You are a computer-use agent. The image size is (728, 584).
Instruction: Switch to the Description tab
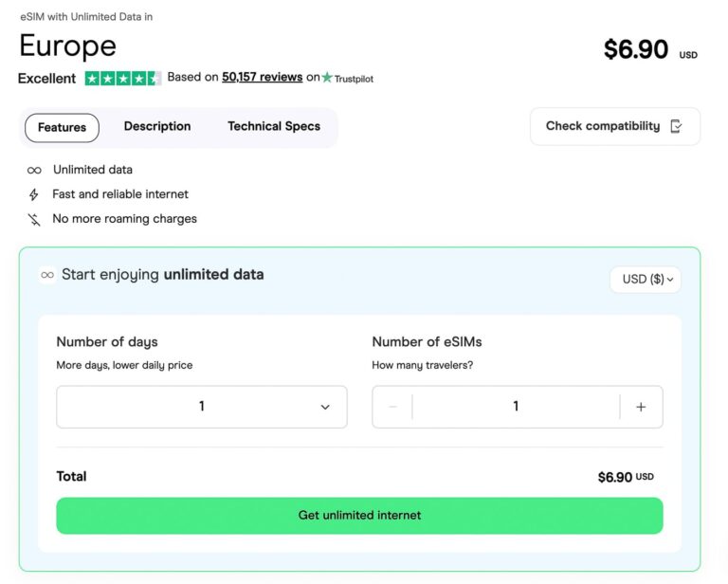click(157, 127)
